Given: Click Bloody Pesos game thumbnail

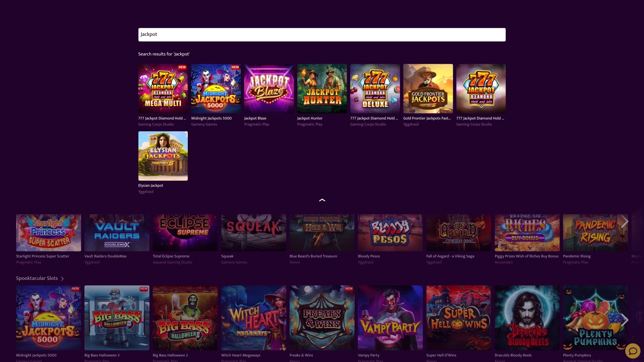Looking at the screenshot, I should point(390,233).
